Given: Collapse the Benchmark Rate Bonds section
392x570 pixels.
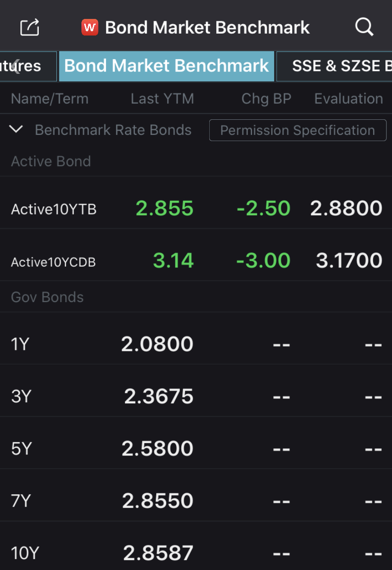Looking at the screenshot, I should (16, 130).
